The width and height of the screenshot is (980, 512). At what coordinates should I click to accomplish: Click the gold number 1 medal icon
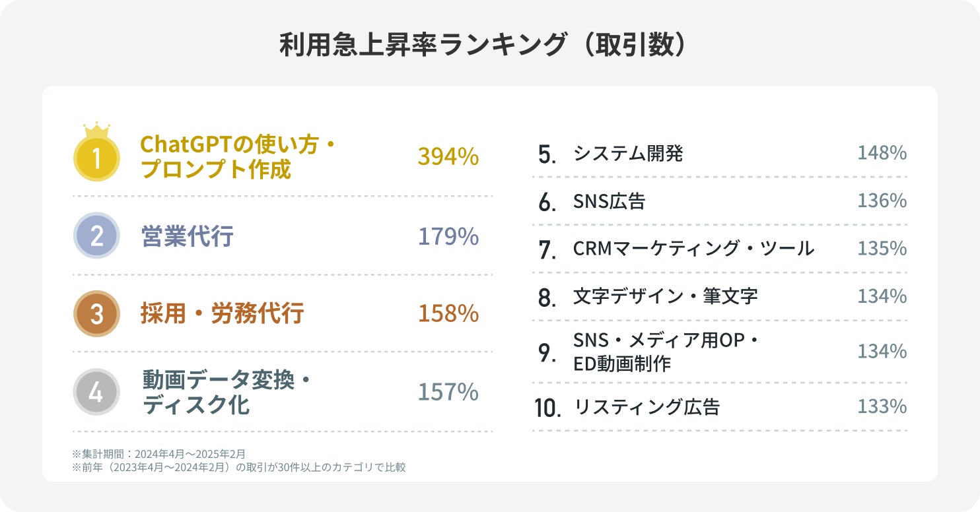pos(96,158)
